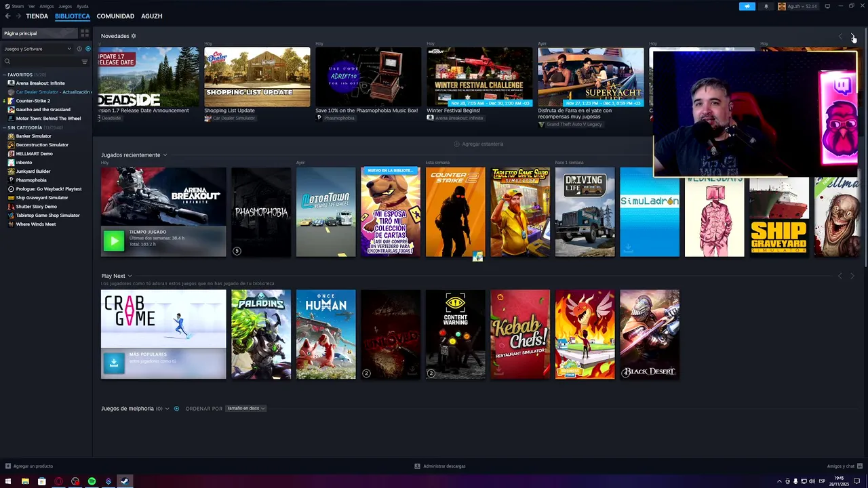Open the AGUZH profile tab
868x488 pixels.
click(152, 16)
